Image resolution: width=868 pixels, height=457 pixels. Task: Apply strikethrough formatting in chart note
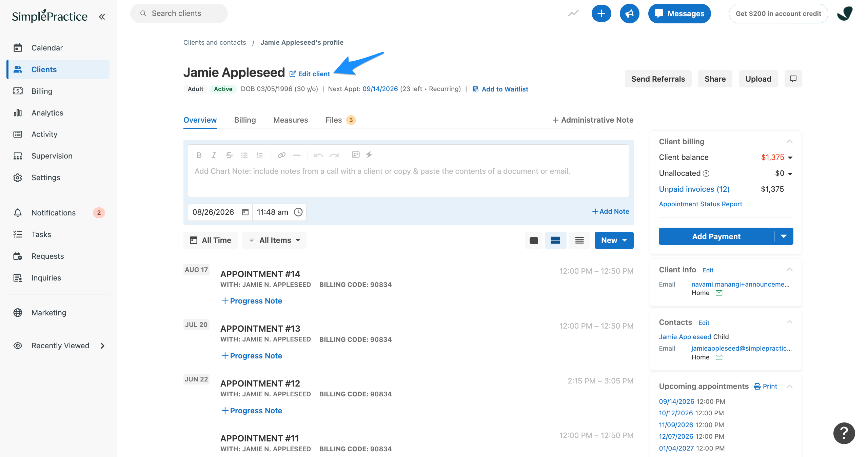pos(229,155)
